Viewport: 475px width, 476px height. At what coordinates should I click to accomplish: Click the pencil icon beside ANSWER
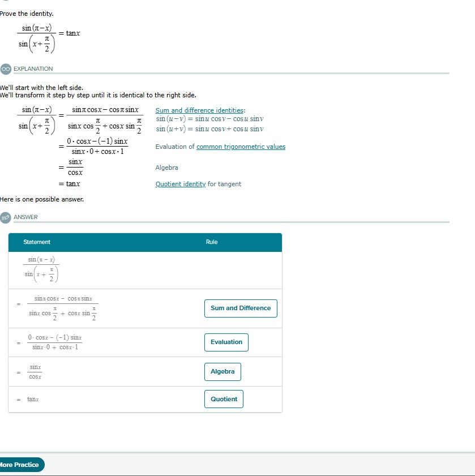[x=5, y=217]
